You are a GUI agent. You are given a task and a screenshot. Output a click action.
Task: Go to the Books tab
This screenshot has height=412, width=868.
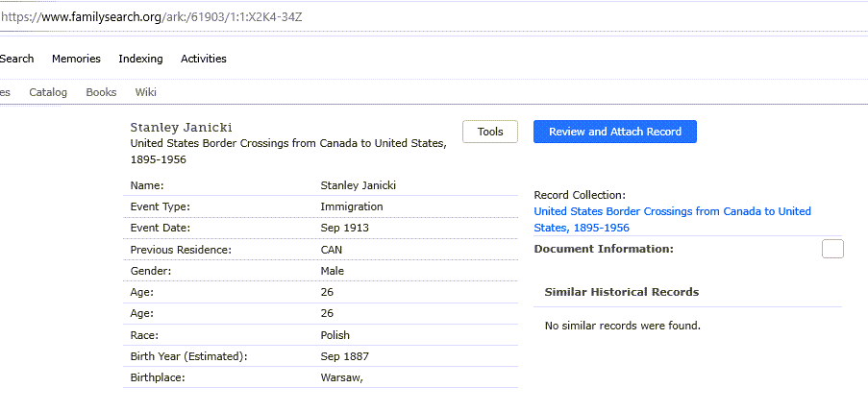(x=101, y=92)
